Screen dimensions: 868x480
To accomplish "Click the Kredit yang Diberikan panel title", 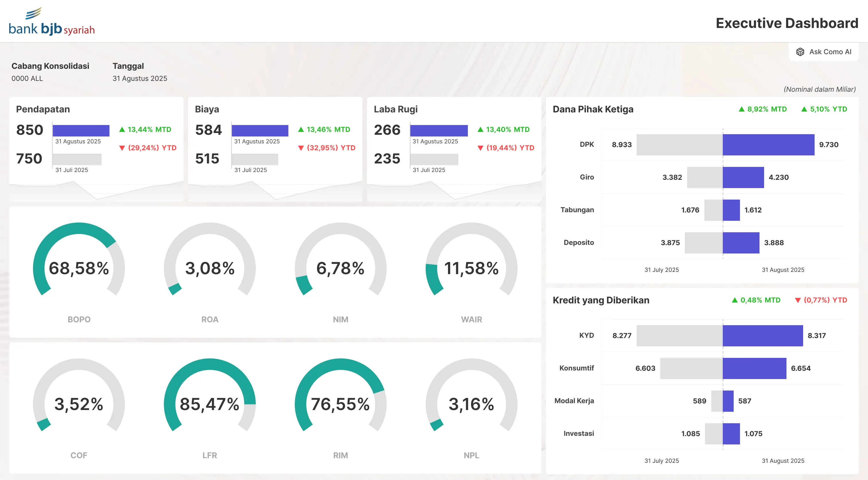I will 601,300.
